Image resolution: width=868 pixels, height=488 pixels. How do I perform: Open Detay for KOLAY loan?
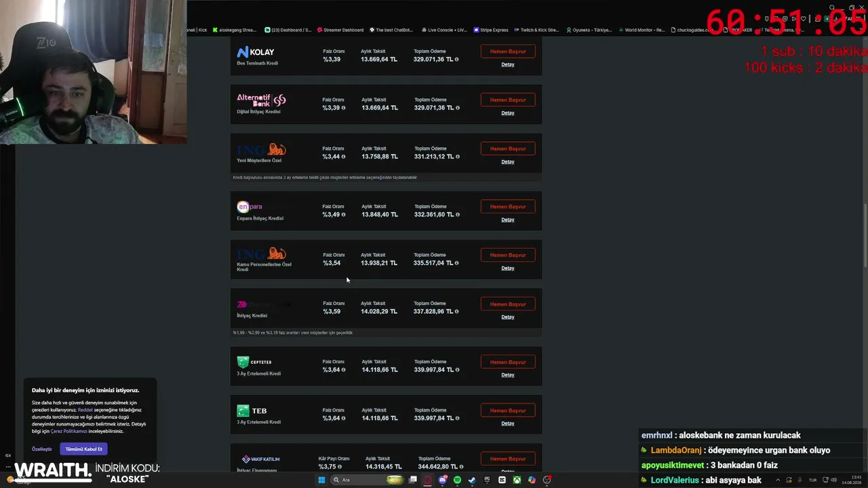(x=508, y=64)
